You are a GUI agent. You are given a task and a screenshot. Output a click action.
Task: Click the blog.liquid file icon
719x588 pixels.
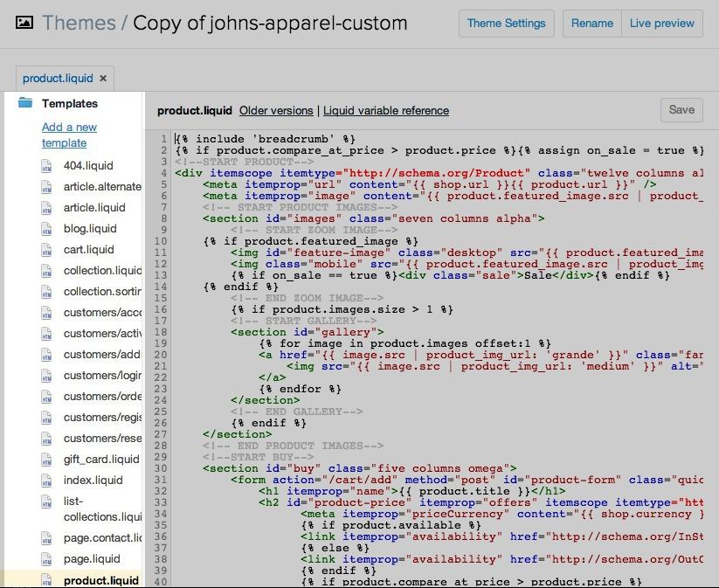coord(47,229)
